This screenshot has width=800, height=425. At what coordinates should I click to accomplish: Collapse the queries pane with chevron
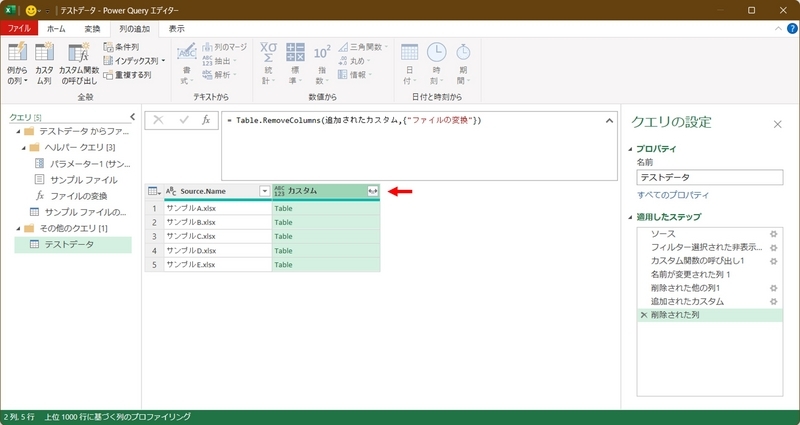133,117
